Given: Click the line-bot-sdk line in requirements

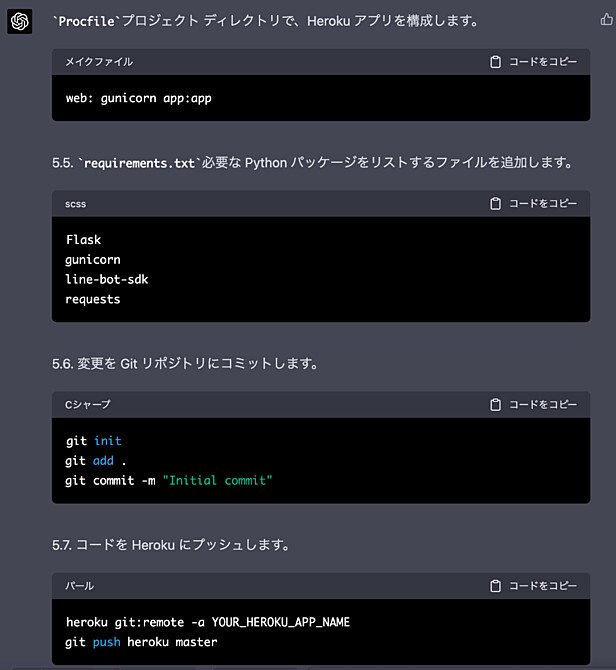Looking at the screenshot, I should coord(107,279).
